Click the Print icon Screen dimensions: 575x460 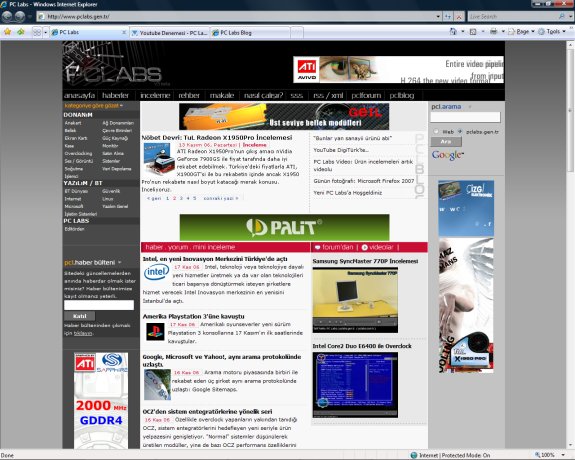494,32
